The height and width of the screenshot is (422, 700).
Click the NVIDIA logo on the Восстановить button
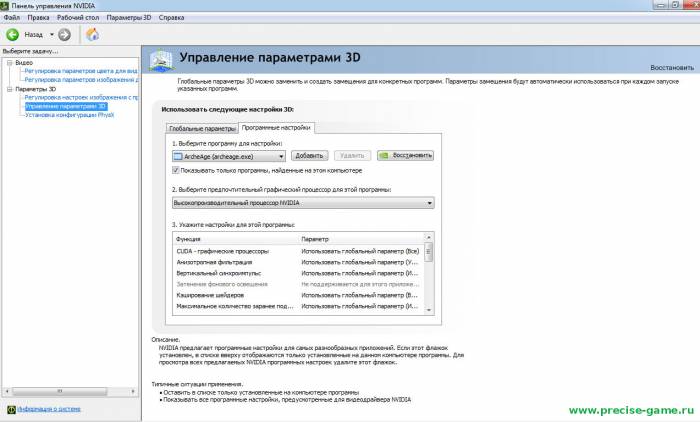pyautogui.click(x=385, y=156)
